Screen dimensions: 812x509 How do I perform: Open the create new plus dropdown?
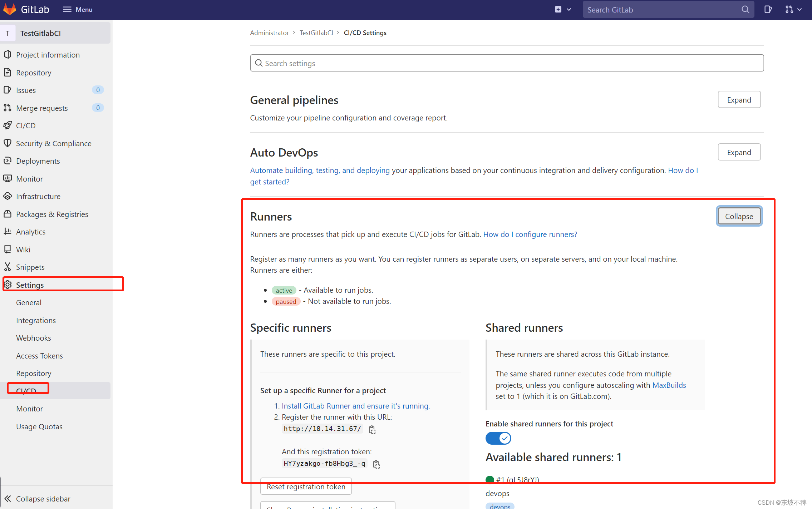[x=563, y=10]
